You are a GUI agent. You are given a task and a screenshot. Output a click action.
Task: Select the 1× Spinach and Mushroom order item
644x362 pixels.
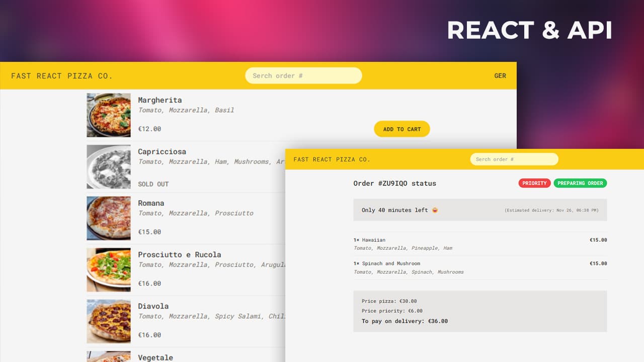[x=386, y=263]
